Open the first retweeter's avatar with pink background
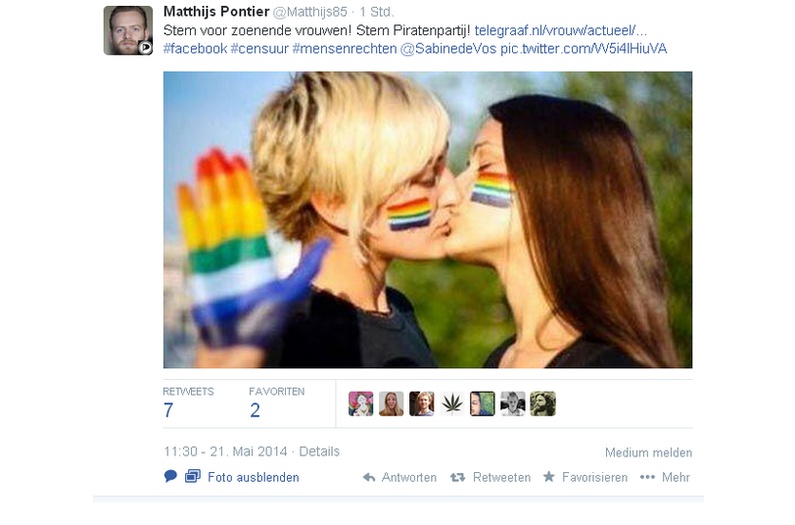 [x=361, y=404]
